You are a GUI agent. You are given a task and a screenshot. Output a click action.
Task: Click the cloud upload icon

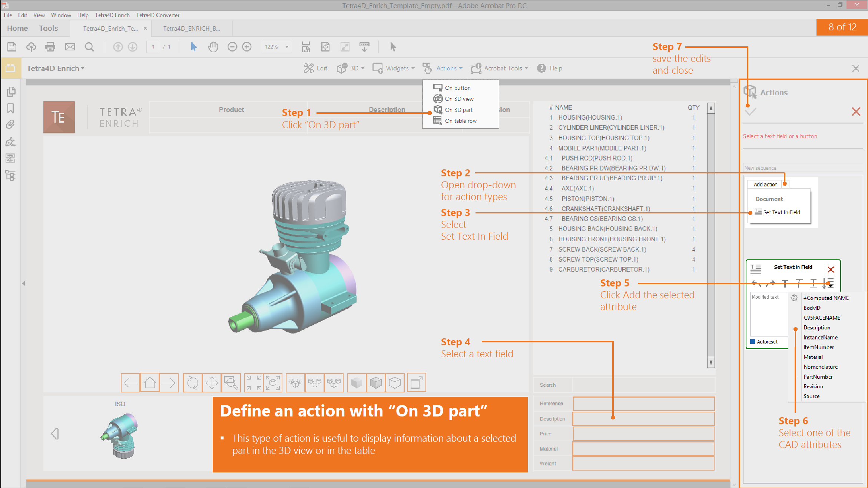click(31, 47)
